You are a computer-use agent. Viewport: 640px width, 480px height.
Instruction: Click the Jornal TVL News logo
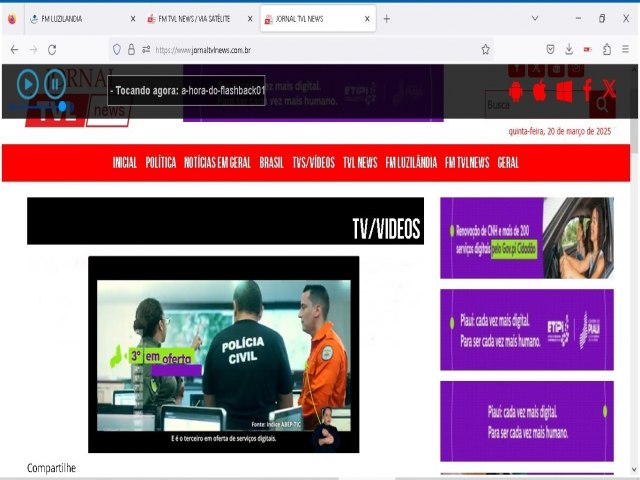coord(78,98)
